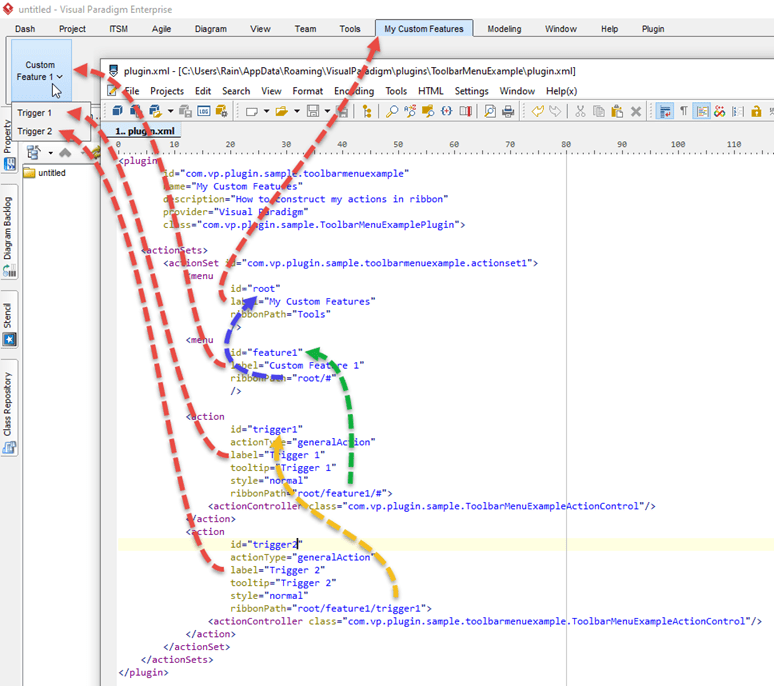Viewport: 774px width, 686px height.
Task: Click the ruler at column 60
Action: coord(454,145)
